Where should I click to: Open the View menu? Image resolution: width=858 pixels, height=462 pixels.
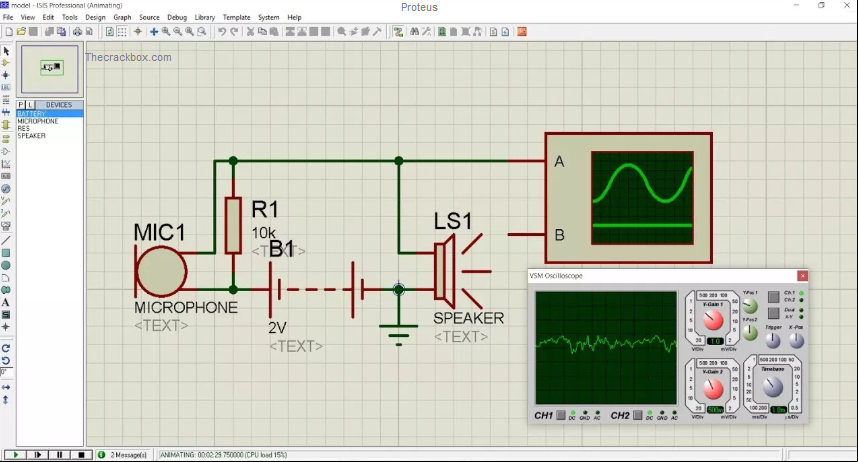click(28, 18)
